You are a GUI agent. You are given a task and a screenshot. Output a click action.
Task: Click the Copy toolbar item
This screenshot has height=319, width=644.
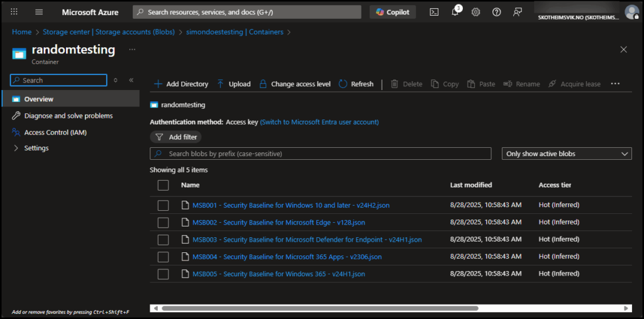(445, 84)
